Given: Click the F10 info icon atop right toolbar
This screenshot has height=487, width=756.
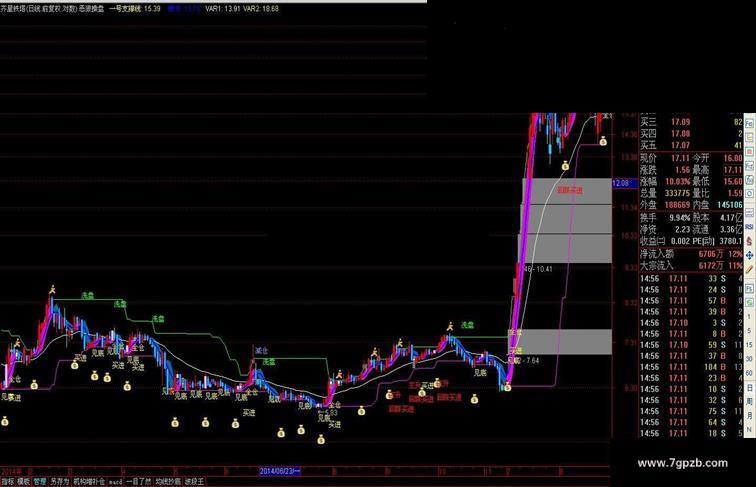Looking at the screenshot, I should [x=750, y=124].
